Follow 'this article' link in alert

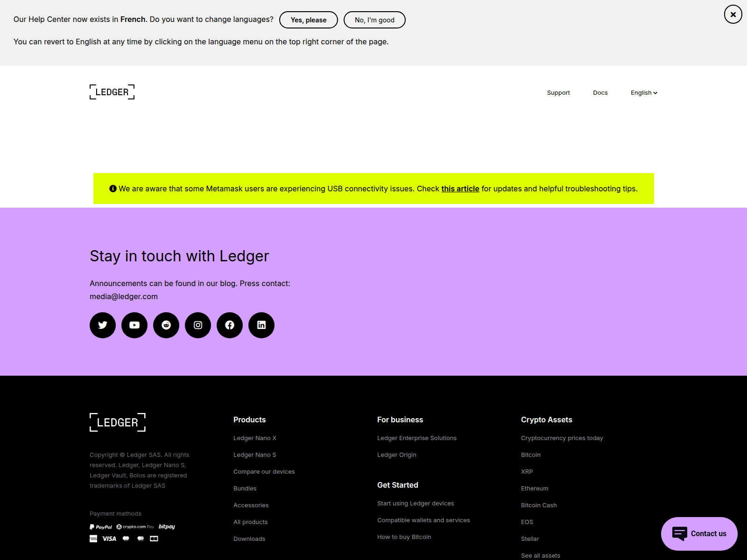pos(460,189)
